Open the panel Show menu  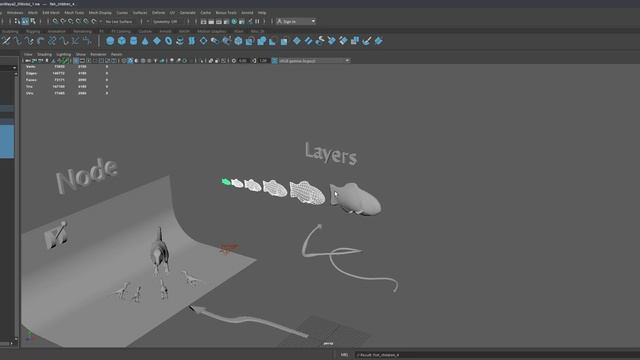coord(81,54)
